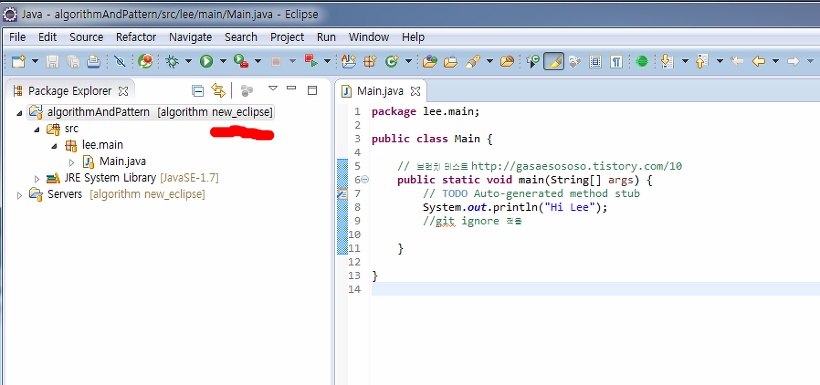Screen dimensions: 820x385
Task: Click the cursor-and-C icon left of the highlighter
Action: (533, 62)
